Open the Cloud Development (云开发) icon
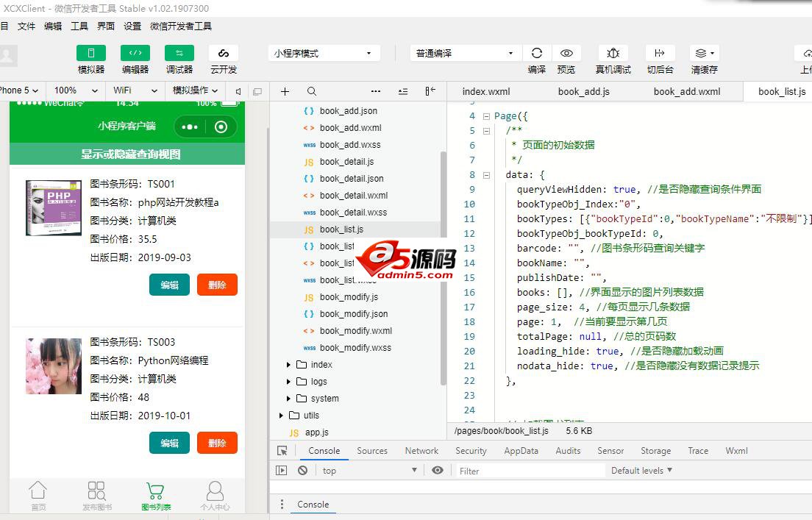The width and height of the screenshot is (812, 520). (224, 53)
